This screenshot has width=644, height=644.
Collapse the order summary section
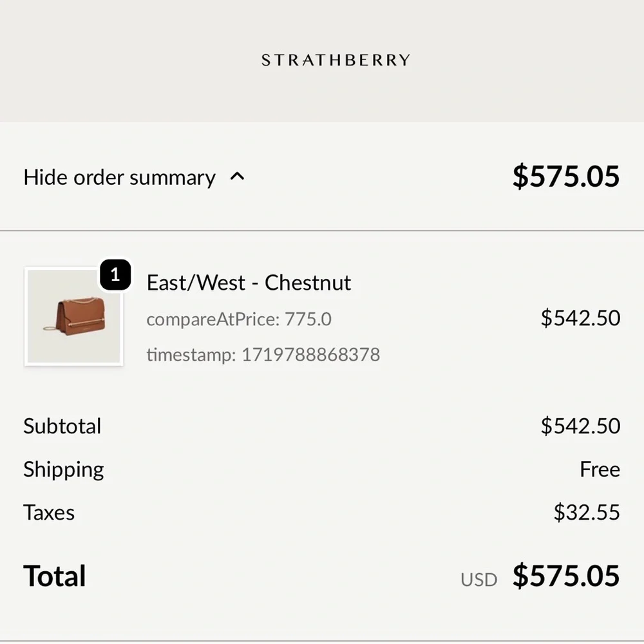[x=119, y=177]
